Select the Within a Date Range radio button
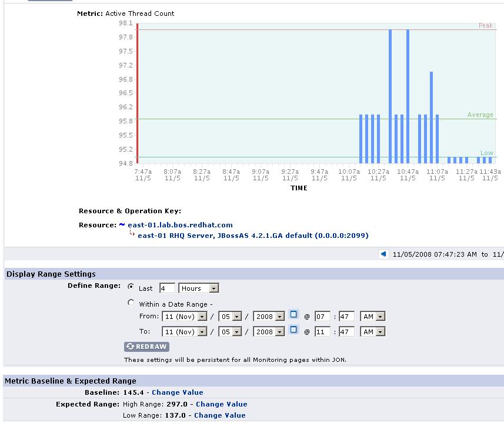Screen dimensions: 504x430 click(x=131, y=302)
